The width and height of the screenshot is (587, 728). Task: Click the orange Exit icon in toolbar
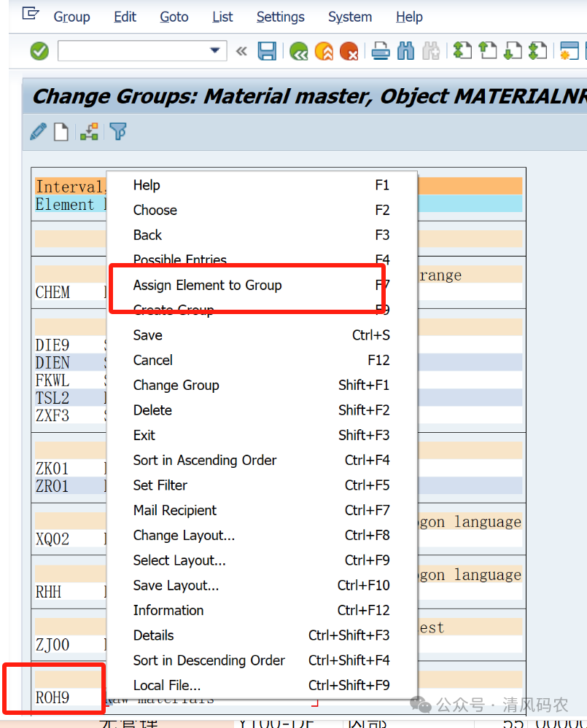click(x=324, y=51)
